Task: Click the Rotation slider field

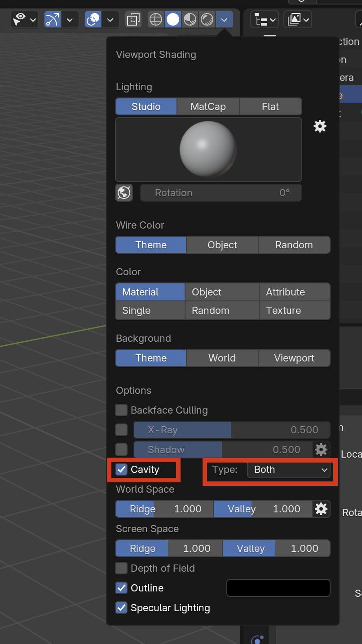Action: (221, 193)
